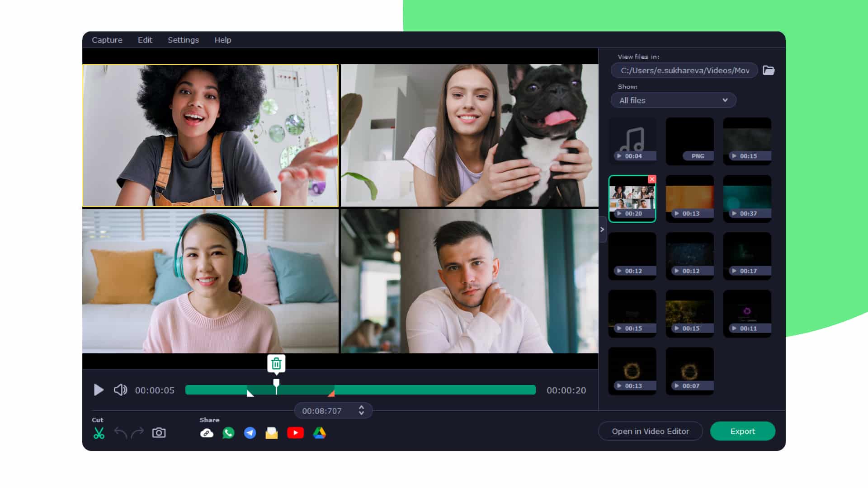Screen dimensions: 868x488
Task: Increase time with stepper up arrow
Action: coord(361,408)
